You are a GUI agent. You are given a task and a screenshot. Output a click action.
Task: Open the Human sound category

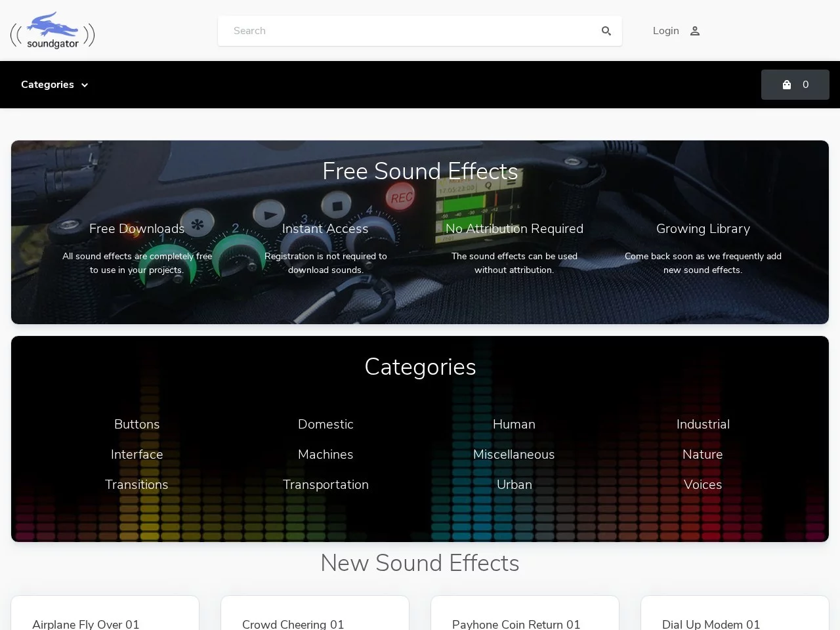tap(514, 425)
